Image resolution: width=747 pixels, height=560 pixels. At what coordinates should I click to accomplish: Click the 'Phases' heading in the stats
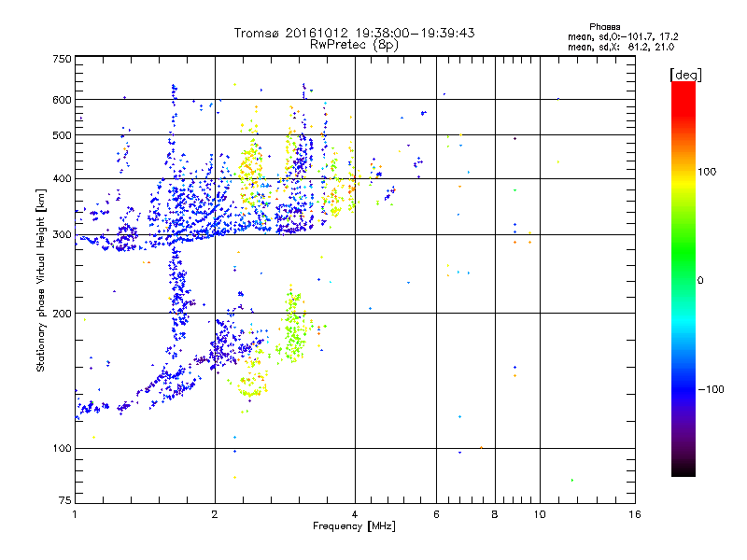(x=604, y=27)
